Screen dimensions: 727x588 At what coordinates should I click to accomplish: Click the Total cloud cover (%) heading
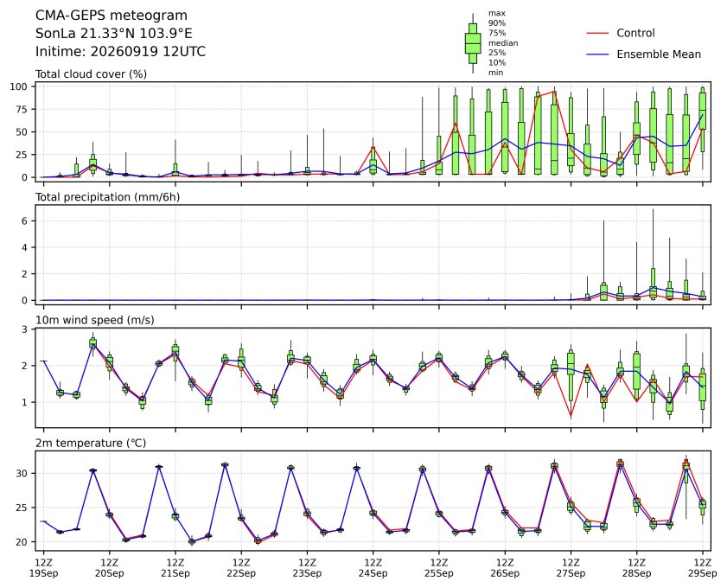tap(91, 74)
